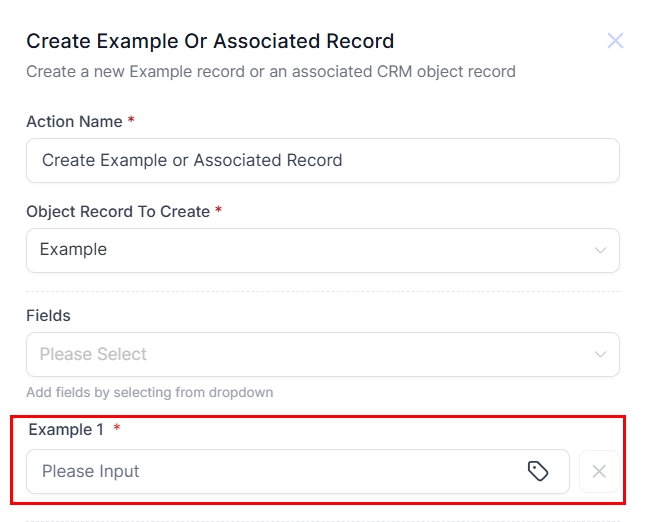Screen dimensions: 647x522
Task: Click the dialog title heading text
Action: (210, 41)
